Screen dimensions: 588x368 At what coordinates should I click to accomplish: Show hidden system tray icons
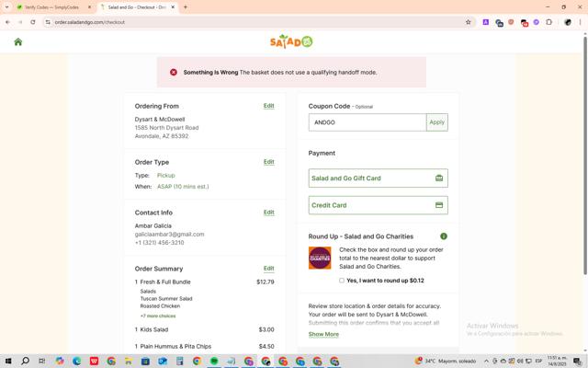click(x=486, y=362)
